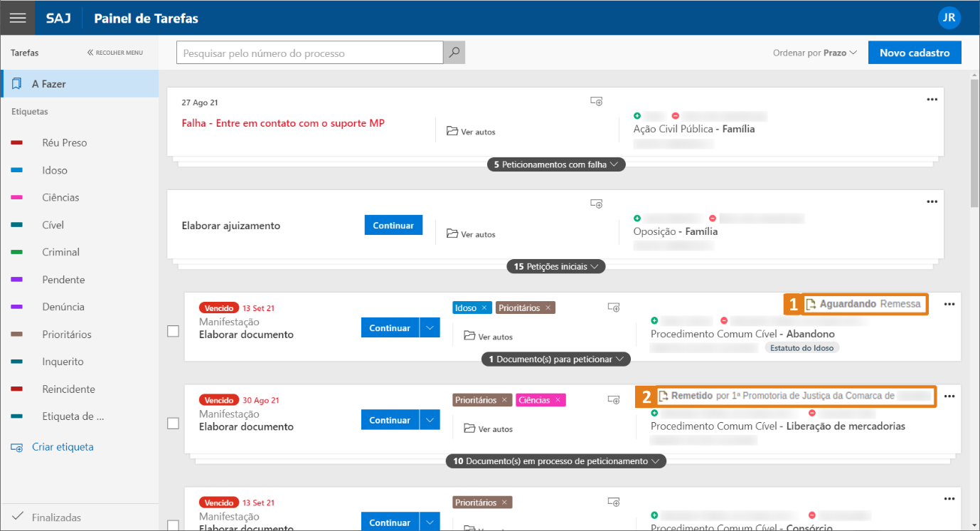Open the Finalizadas task list
Screen dimensions: 980x531
55,517
